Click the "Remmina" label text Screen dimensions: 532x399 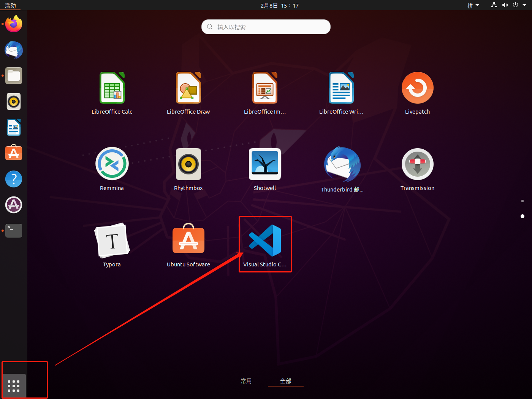pyautogui.click(x=112, y=188)
